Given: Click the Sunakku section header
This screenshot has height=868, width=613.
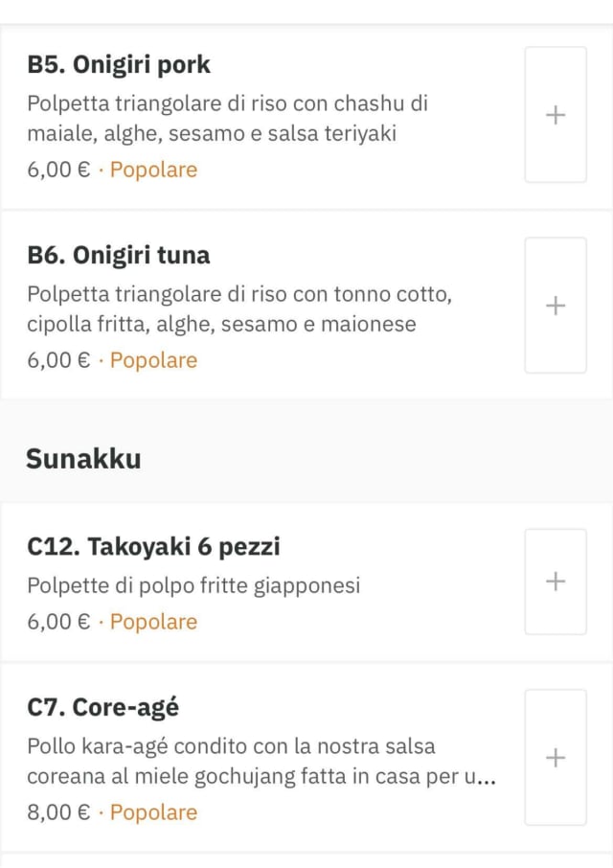Looking at the screenshot, I should coord(83,459).
